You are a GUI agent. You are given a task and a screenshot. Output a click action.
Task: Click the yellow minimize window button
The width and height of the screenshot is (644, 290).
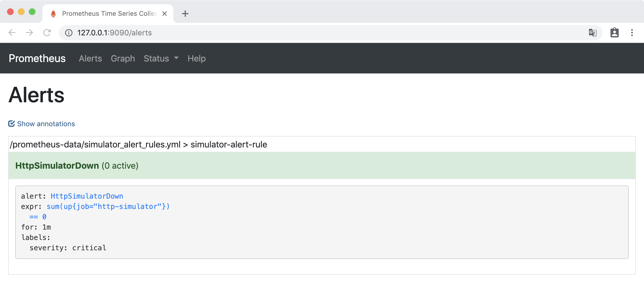21,12
